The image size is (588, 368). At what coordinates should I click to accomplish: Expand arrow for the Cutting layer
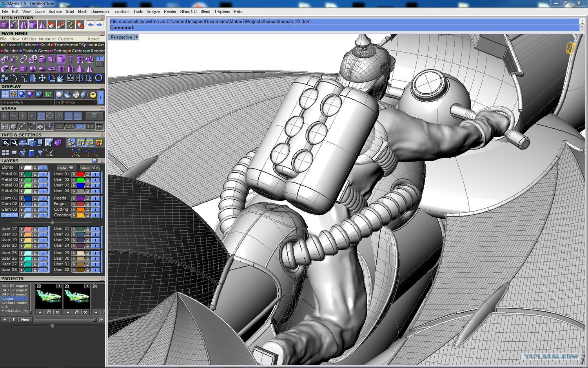tap(74, 210)
